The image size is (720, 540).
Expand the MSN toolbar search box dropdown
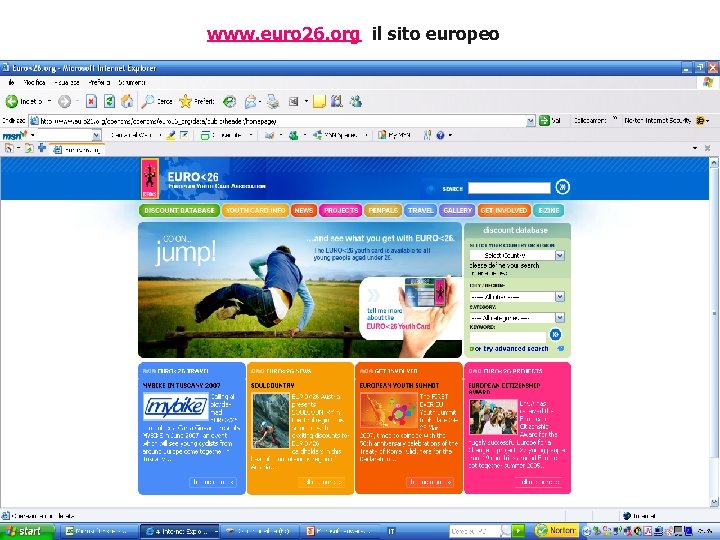click(x=96, y=135)
